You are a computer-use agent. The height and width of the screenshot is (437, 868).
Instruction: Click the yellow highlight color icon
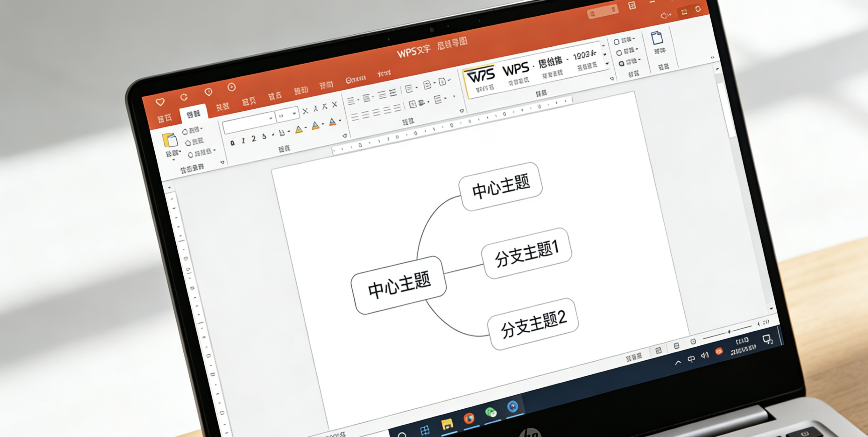(299, 130)
